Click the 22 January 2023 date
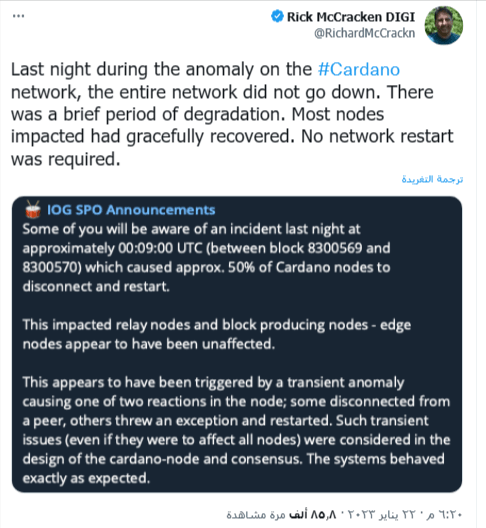 click(382, 514)
